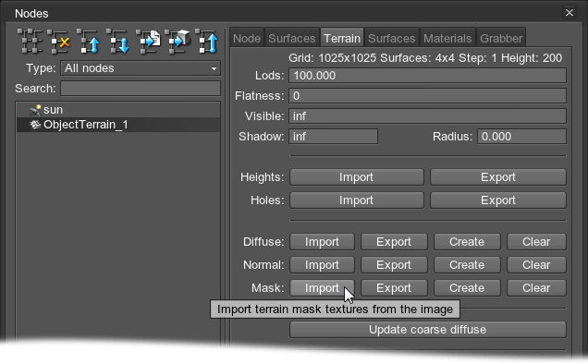This screenshot has width=588, height=364.
Task: Click the Search input field
Action: pos(141,89)
